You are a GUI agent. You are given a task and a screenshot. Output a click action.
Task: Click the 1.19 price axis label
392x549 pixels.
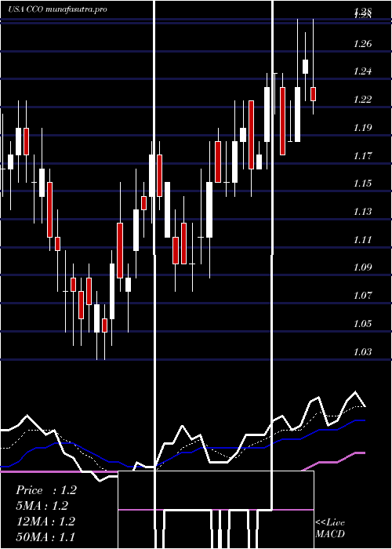[362, 127]
